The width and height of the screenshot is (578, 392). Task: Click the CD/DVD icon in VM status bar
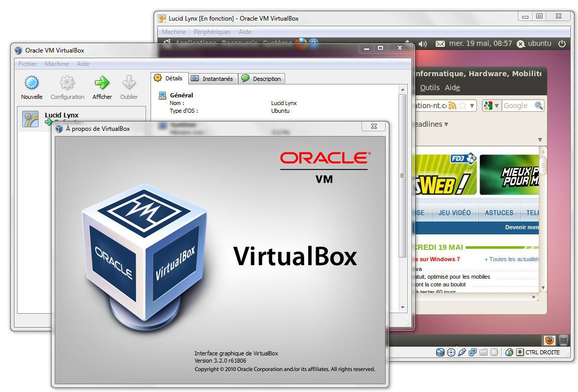(x=451, y=352)
